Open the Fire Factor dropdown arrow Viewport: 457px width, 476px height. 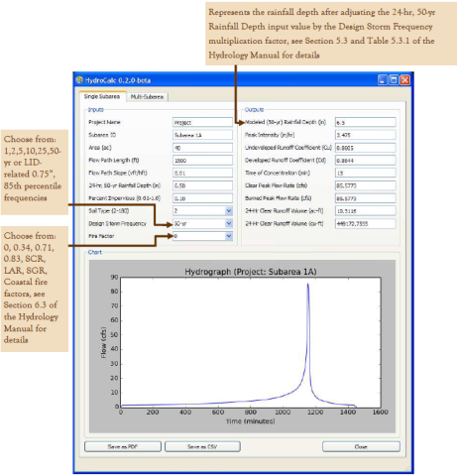[229, 236]
